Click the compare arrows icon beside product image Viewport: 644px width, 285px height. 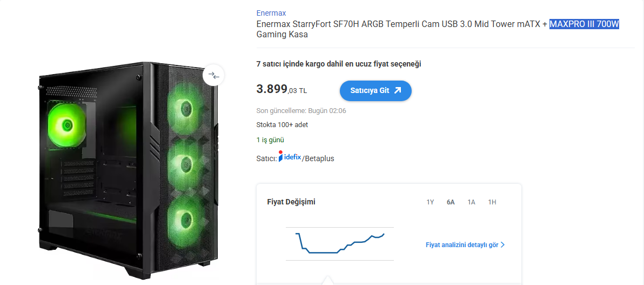(x=213, y=76)
